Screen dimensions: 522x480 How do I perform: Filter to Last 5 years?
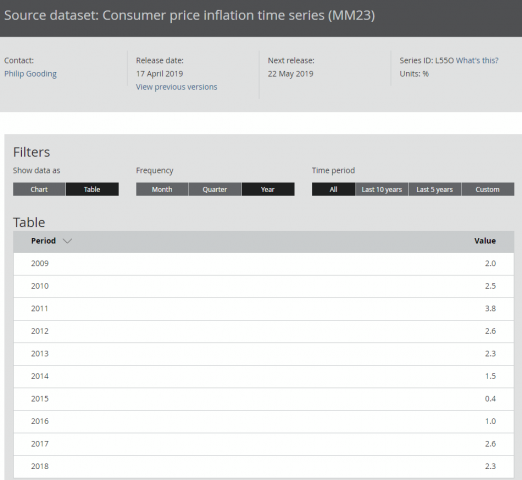435,189
